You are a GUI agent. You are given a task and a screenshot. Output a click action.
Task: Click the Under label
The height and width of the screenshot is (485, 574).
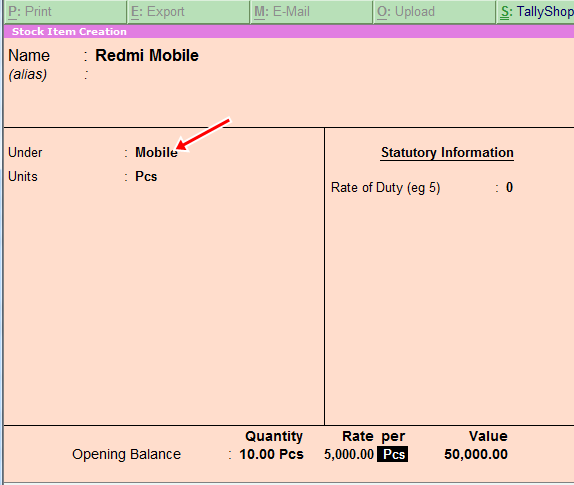(x=25, y=152)
